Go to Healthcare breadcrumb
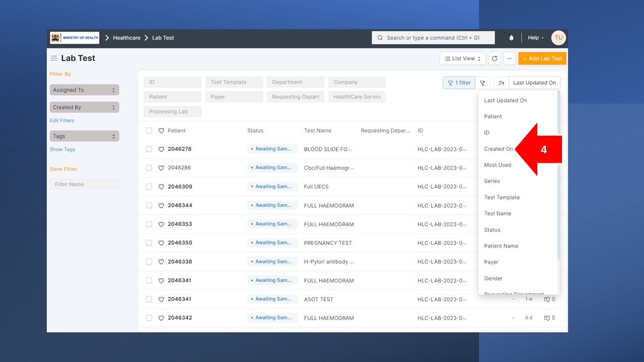The height and width of the screenshot is (362, 644). (127, 38)
